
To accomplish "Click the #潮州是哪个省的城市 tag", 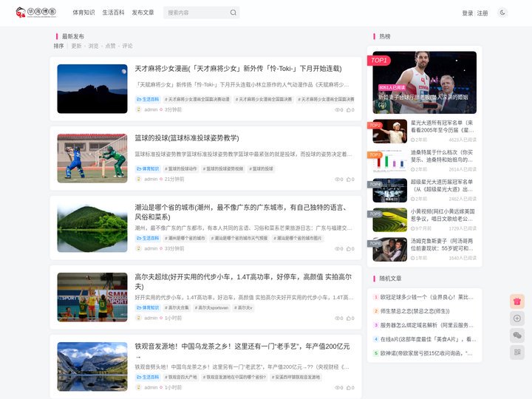I will [185, 238].
